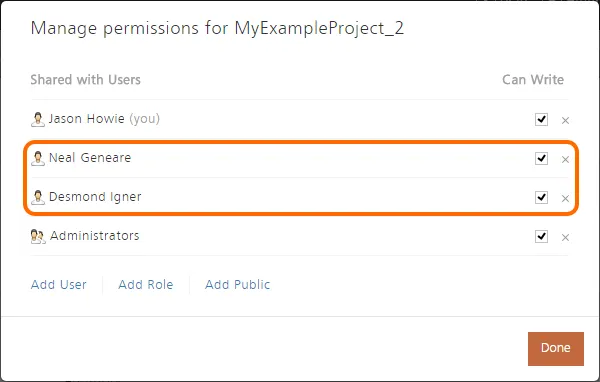Click the Administrators role name
This screenshot has width=600, height=382.
pyautogui.click(x=95, y=236)
